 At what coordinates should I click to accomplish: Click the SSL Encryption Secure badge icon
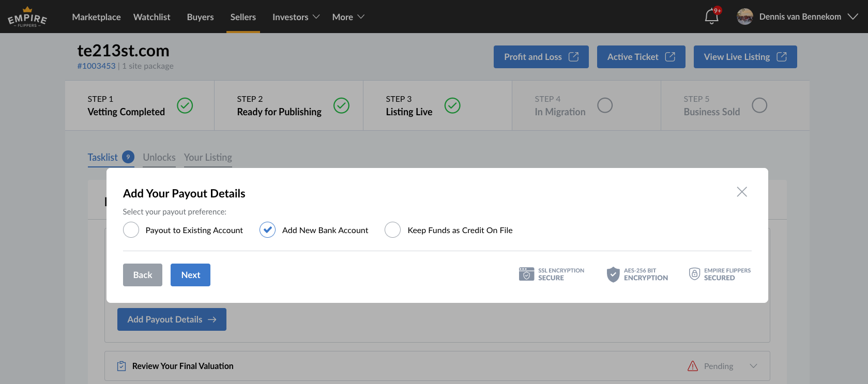526,274
